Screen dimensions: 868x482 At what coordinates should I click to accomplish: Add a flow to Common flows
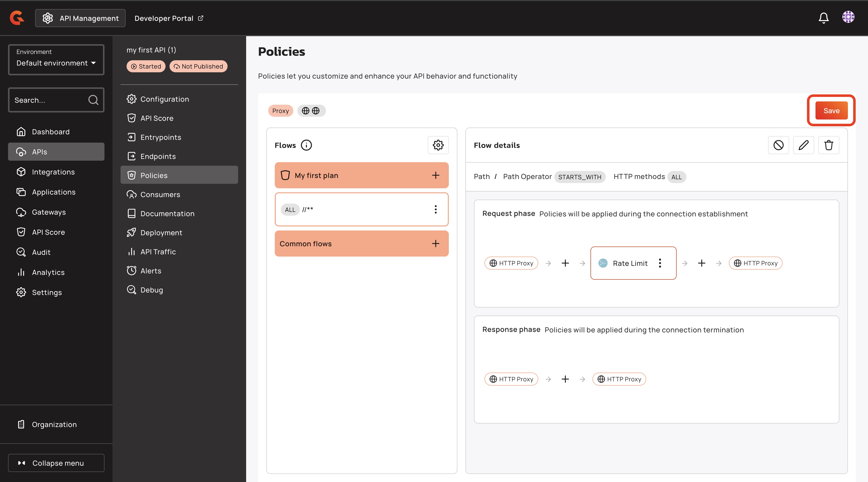[435, 244]
